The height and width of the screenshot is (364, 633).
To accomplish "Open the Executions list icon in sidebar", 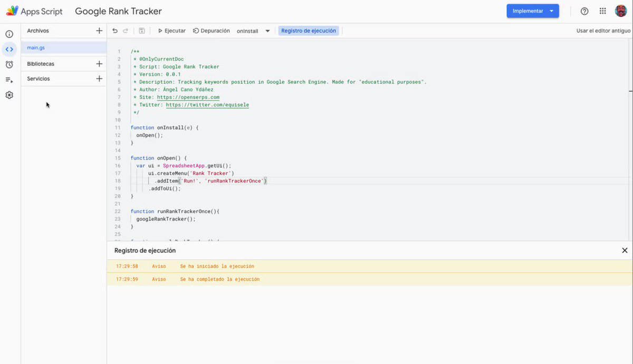I will click(9, 80).
